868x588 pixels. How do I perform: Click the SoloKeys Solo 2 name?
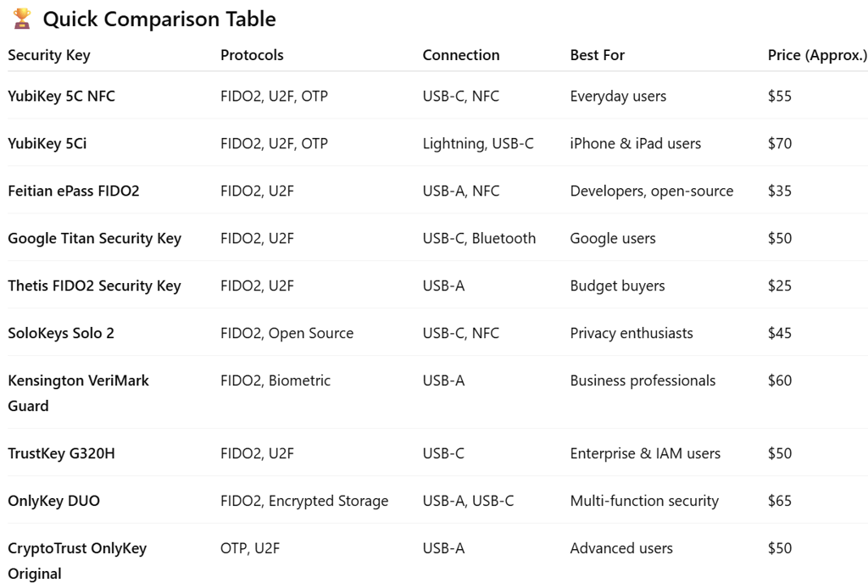61,333
